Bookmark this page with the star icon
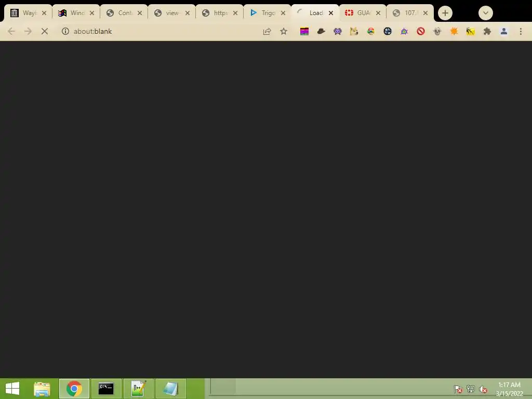The image size is (532, 399). [x=284, y=31]
